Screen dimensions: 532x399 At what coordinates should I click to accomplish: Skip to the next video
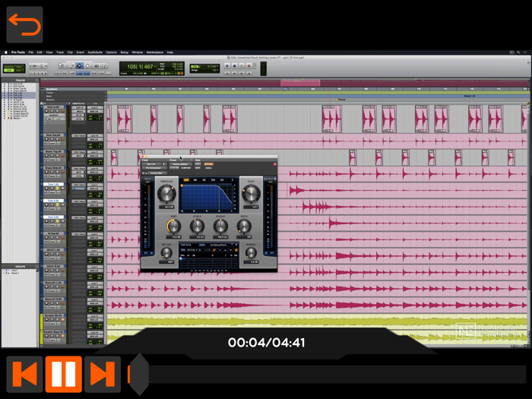pyautogui.click(x=103, y=374)
